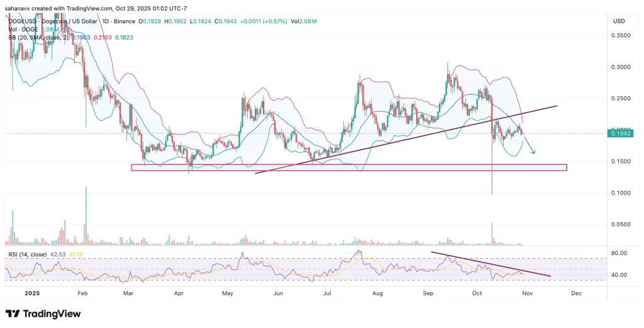The width and height of the screenshot is (644, 328).
Task: Click the blue downward projection arrow
Action: 530,146
